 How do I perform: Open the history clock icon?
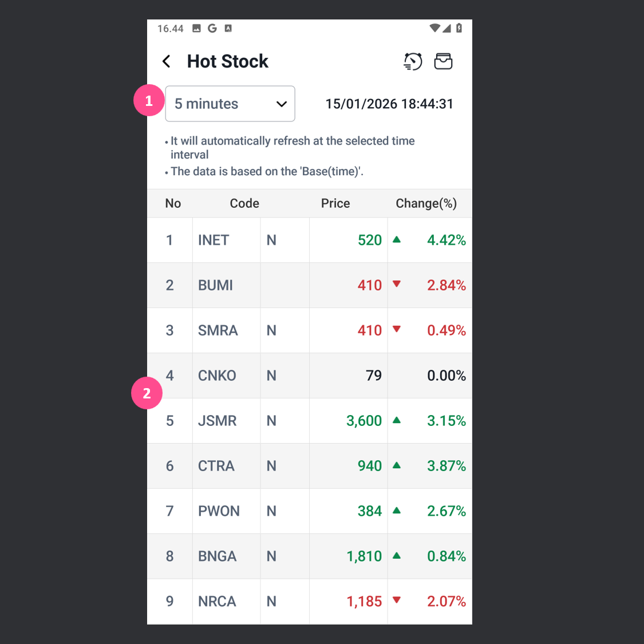(413, 61)
